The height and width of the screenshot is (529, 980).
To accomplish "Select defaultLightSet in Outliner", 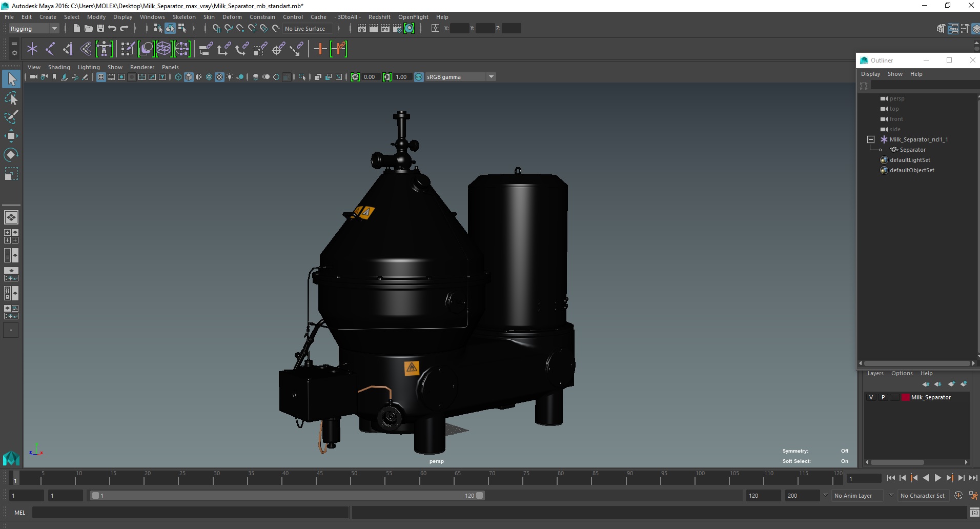I will pos(910,160).
